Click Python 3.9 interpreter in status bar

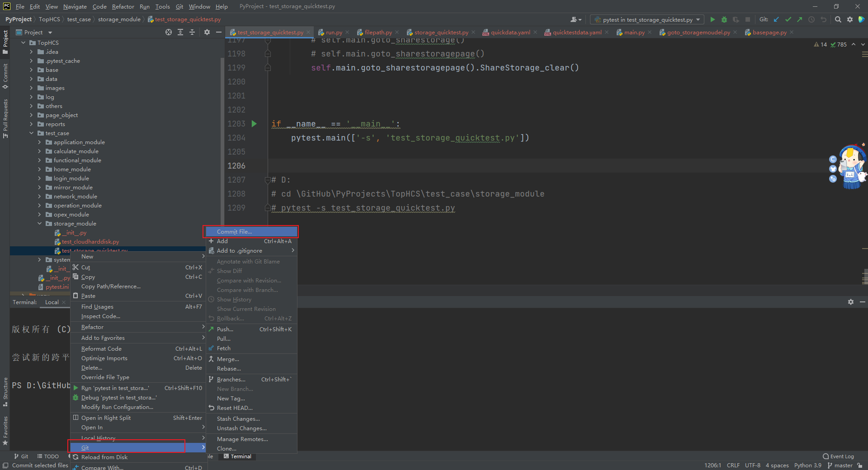coord(808,465)
